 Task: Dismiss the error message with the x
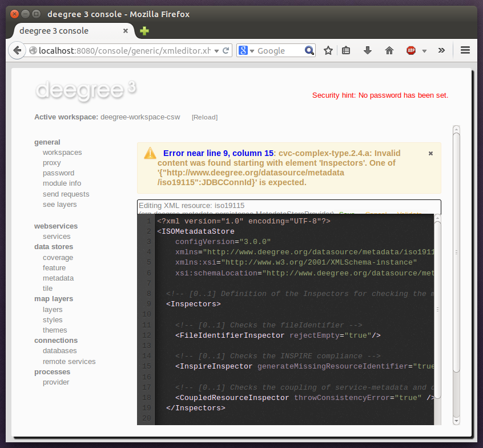tap(430, 153)
